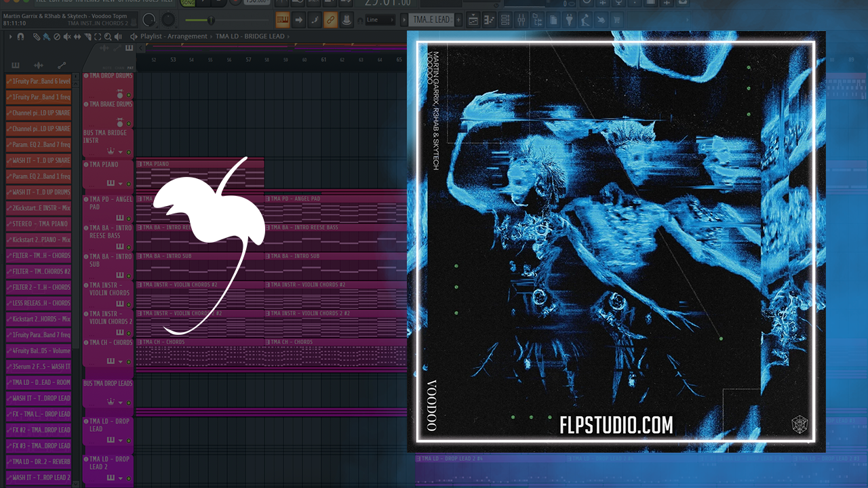This screenshot has width=868, height=488.
Task: Open the Line snap dropdown
Action: coord(380,20)
